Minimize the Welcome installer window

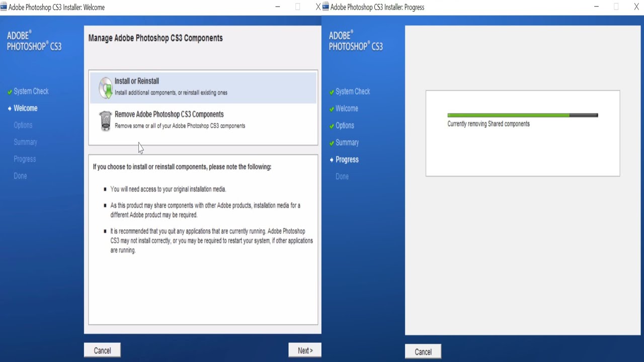click(x=278, y=7)
